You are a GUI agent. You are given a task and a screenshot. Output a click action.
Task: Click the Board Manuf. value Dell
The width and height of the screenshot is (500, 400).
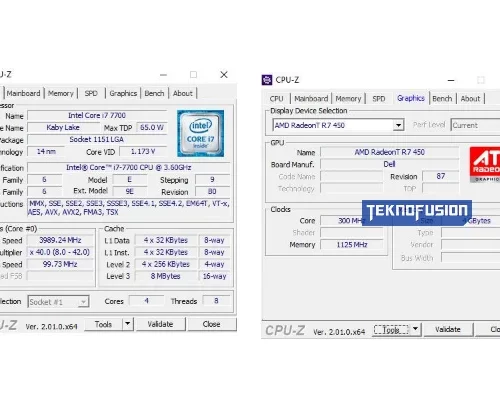pyautogui.click(x=390, y=164)
